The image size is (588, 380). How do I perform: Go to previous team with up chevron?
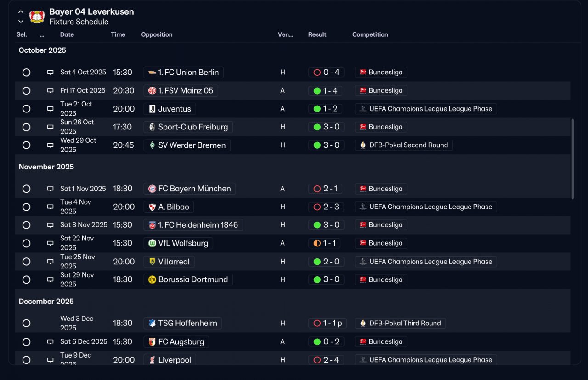(21, 11)
